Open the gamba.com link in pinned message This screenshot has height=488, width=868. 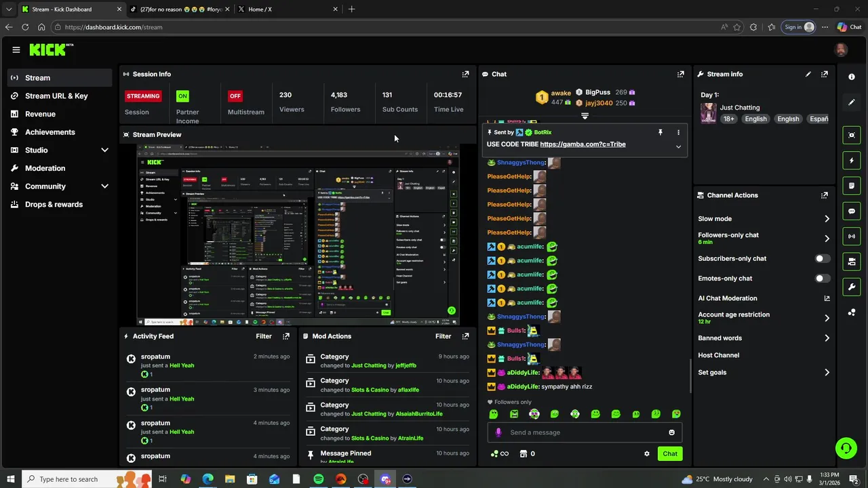click(583, 144)
